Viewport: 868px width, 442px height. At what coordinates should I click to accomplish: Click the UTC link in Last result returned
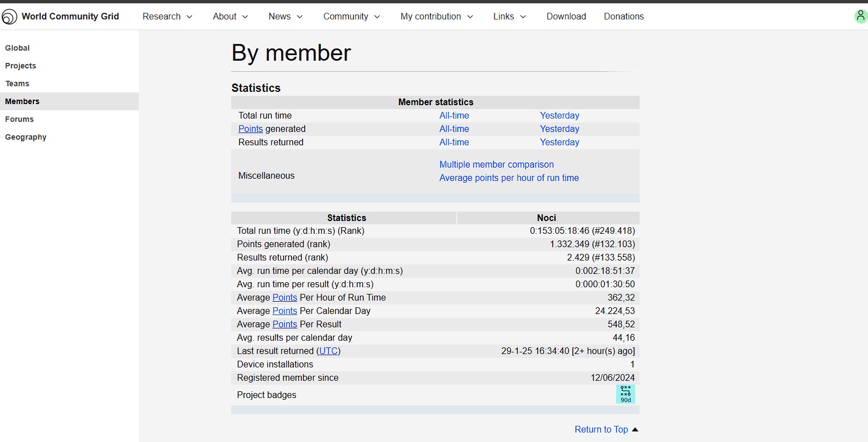coord(328,351)
